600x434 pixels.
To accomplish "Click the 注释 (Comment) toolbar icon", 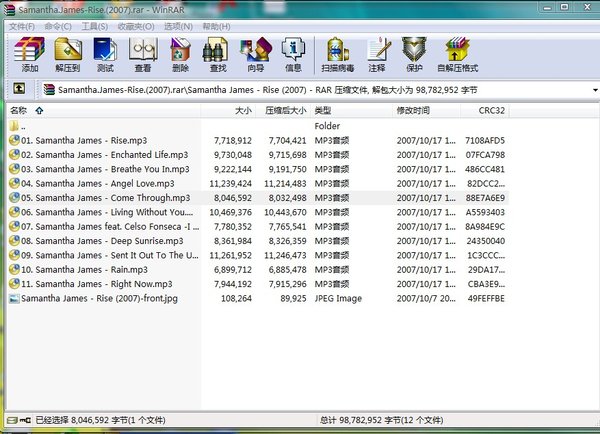I will tap(379, 50).
